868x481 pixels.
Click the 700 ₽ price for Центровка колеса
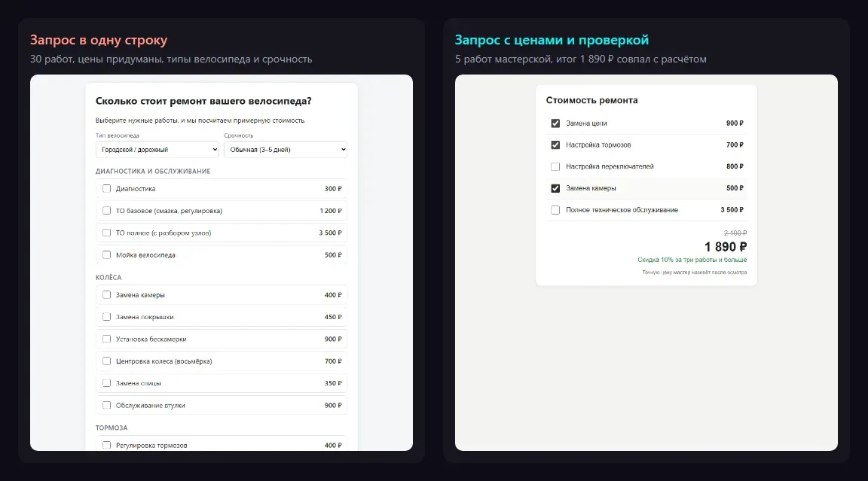coord(333,361)
